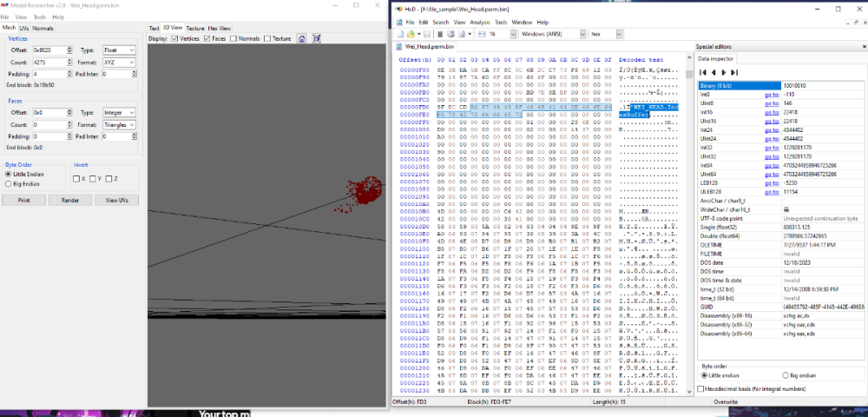Click the View UVs button
868x417 pixels.
(x=115, y=200)
